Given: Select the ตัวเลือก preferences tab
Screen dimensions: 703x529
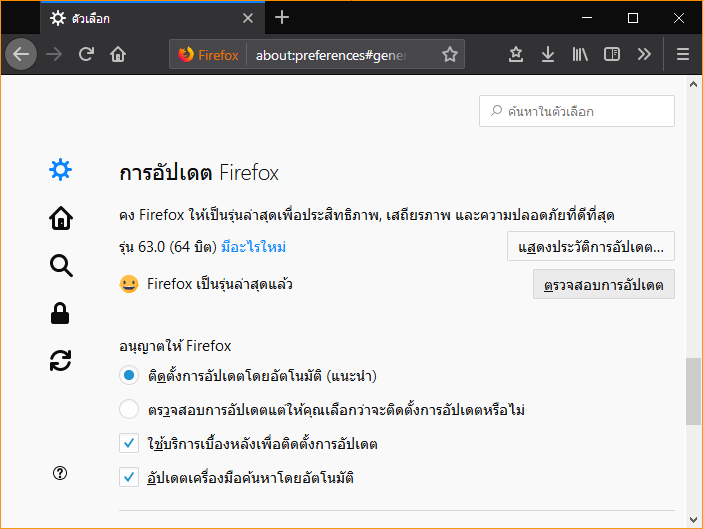Looking at the screenshot, I should coord(152,18).
